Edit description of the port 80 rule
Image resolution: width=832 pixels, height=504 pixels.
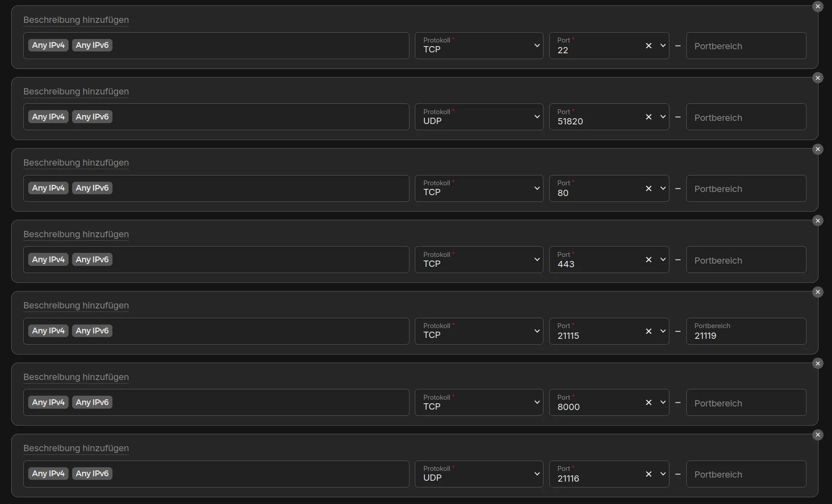(x=76, y=162)
